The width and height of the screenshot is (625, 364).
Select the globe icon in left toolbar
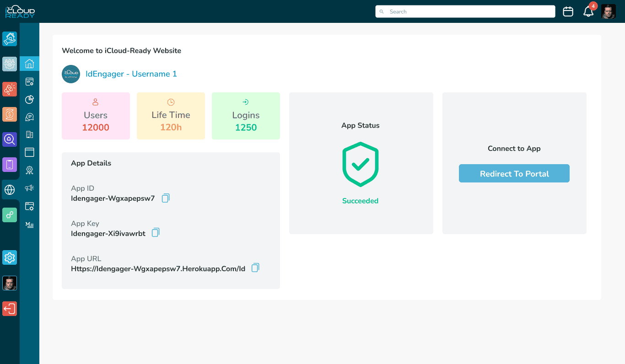click(10, 190)
